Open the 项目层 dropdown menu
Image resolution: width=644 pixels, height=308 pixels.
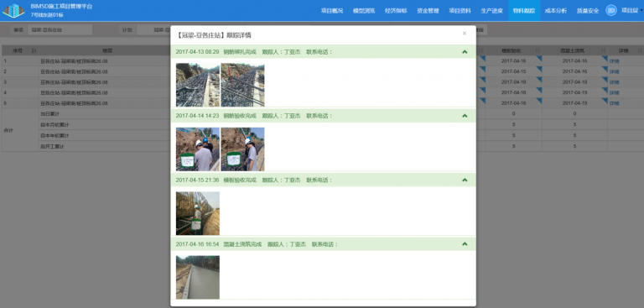(632, 11)
